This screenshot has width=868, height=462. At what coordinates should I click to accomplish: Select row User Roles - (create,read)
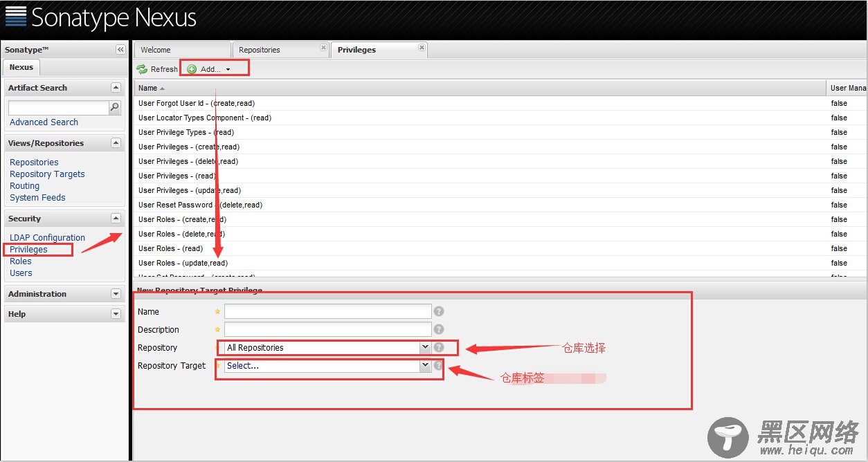tap(501, 219)
